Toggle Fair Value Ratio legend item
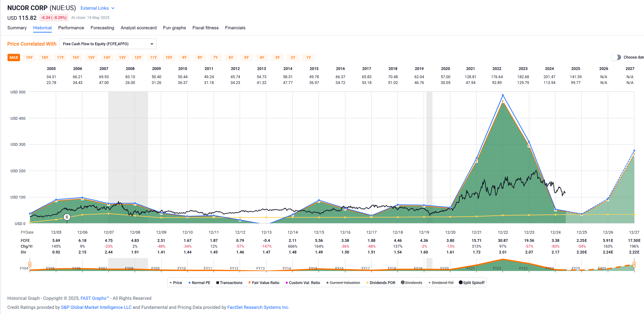 (264, 283)
